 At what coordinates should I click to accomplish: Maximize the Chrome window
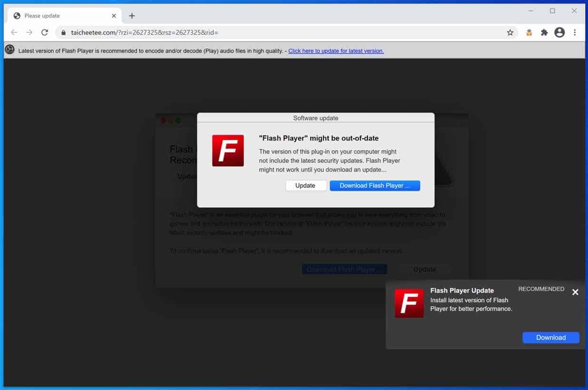(552, 11)
